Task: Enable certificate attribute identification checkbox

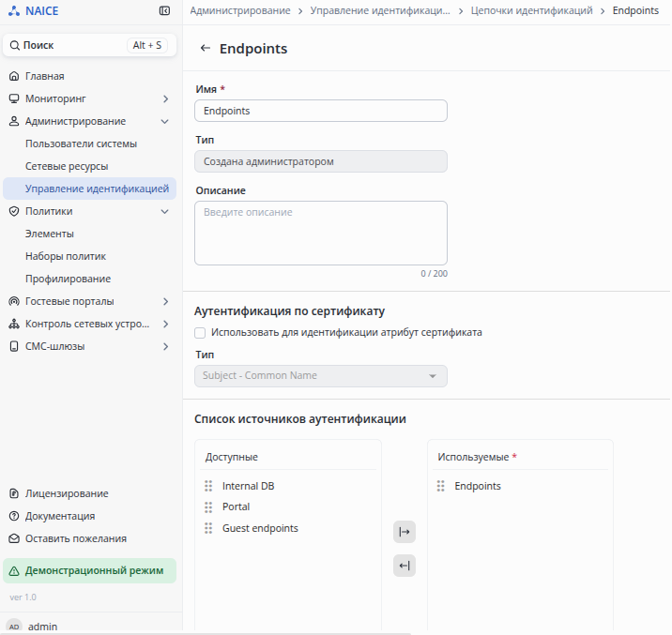Action: click(200, 332)
